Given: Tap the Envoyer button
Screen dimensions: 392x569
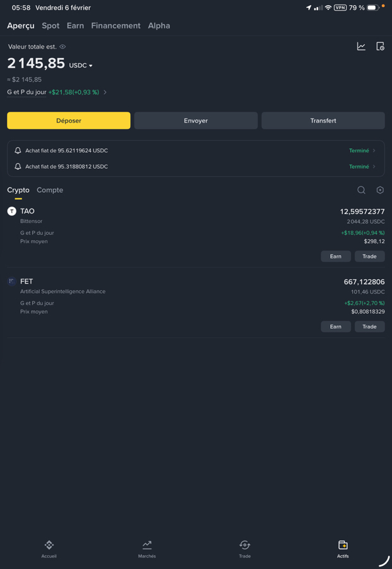Looking at the screenshot, I should [x=196, y=121].
